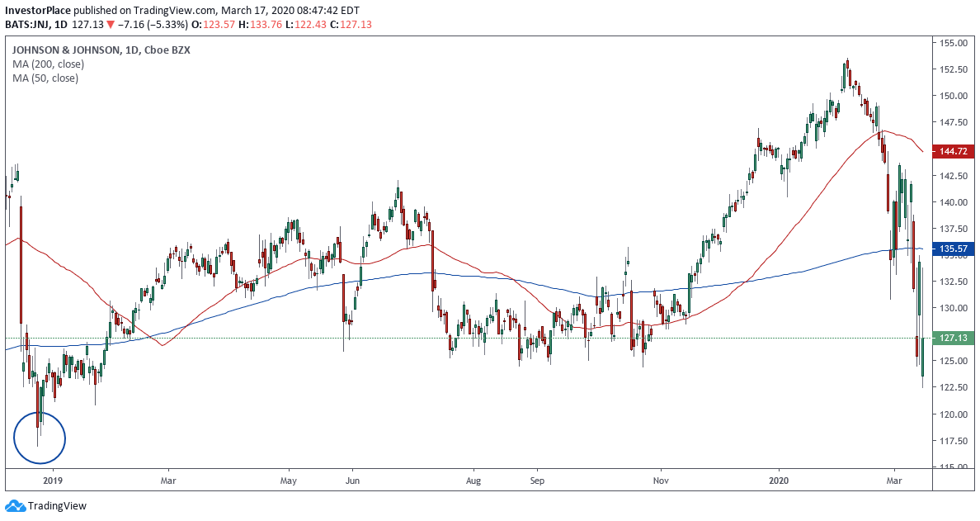Click the 117.50 price axis label
The height and width of the screenshot is (521, 980).
[x=954, y=441]
